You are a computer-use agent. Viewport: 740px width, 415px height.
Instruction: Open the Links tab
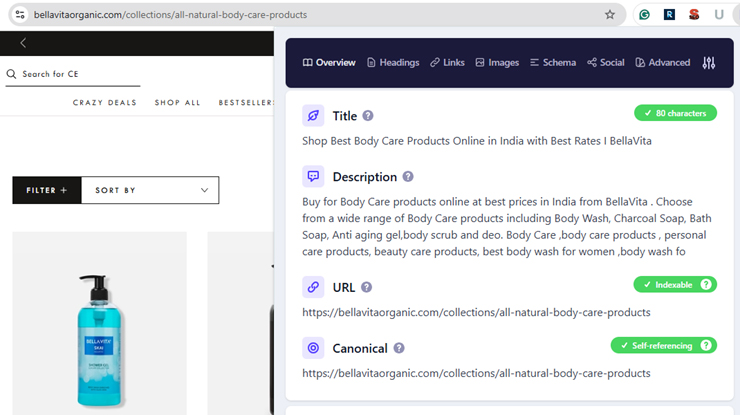(447, 63)
